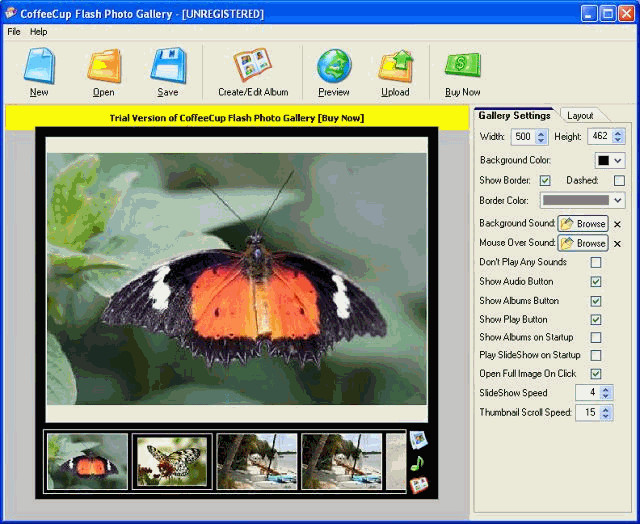Enable Play SlideShow on Startup
The width and height of the screenshot is (640, 524).
click(x=596, y=355)
